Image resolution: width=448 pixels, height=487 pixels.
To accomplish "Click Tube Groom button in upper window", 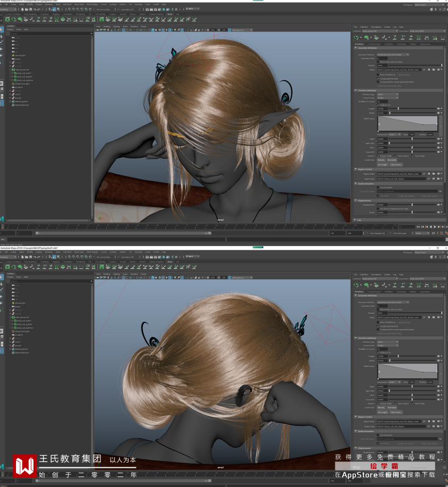I will (396, 165).
